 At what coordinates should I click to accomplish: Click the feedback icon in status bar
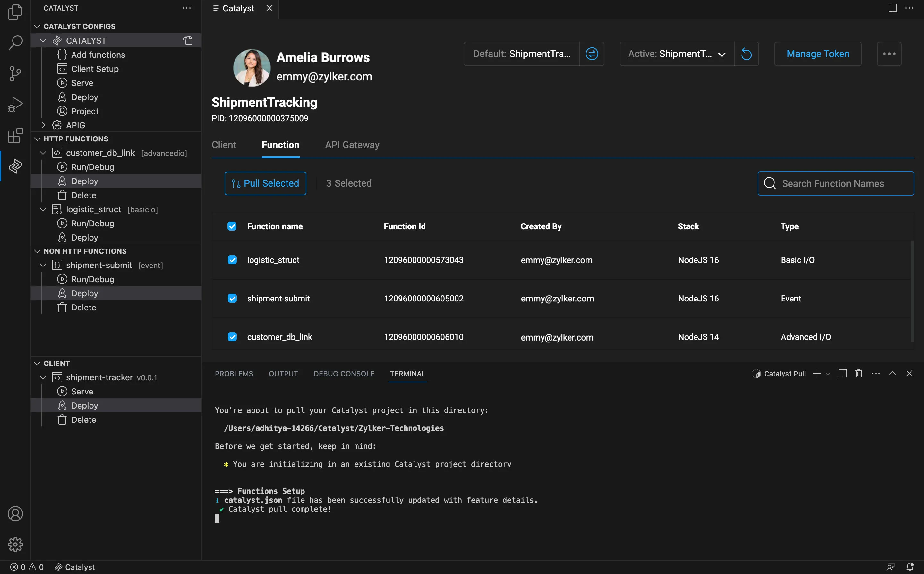[891, 567]
